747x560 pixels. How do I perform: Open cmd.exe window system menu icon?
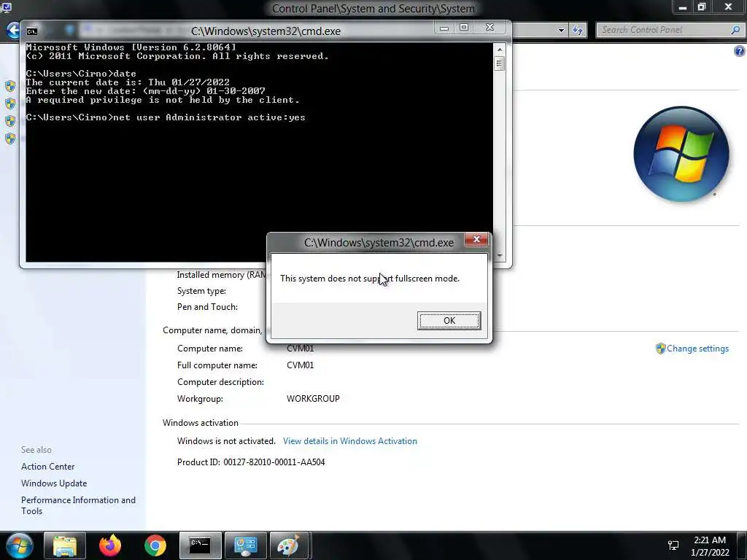click(x=32, y=31)
